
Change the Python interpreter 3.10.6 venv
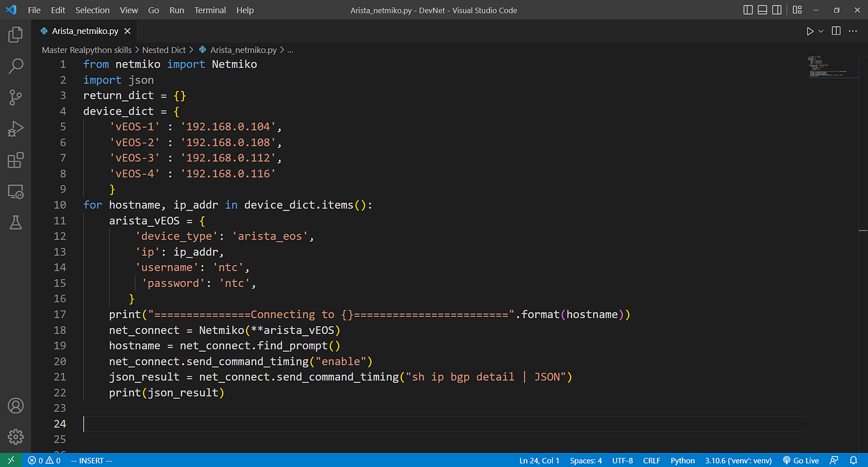[x=738, y=460]
